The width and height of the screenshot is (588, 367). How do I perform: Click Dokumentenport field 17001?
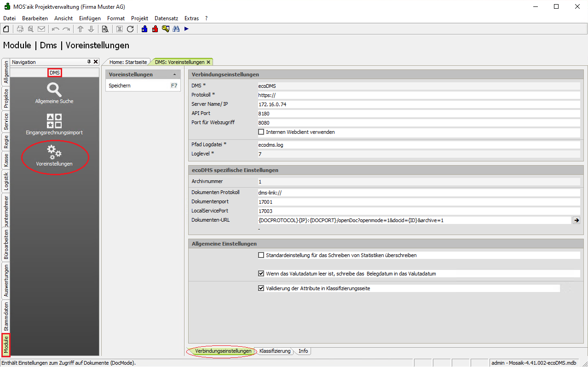click(419, 202)
